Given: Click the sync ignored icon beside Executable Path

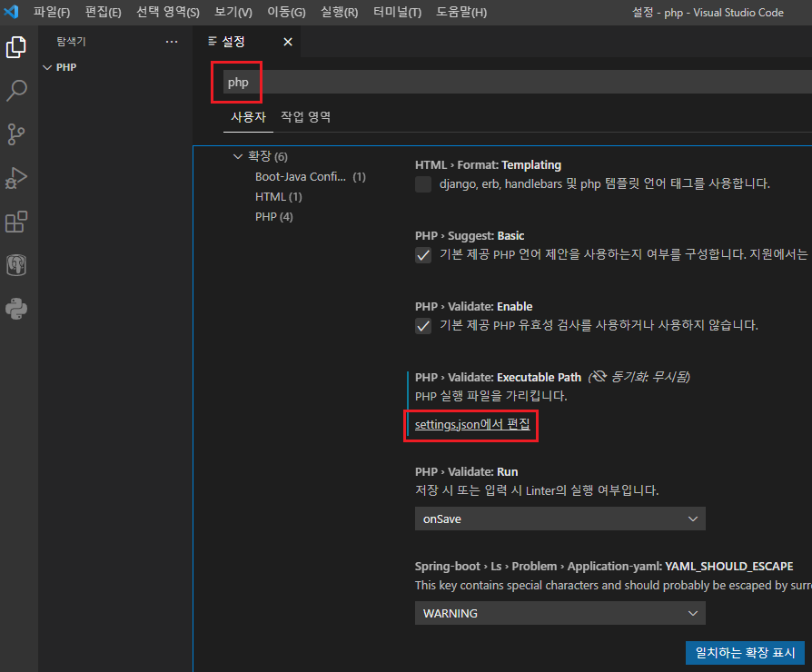Looking at the screenshot, I should [x=599, y=376].
